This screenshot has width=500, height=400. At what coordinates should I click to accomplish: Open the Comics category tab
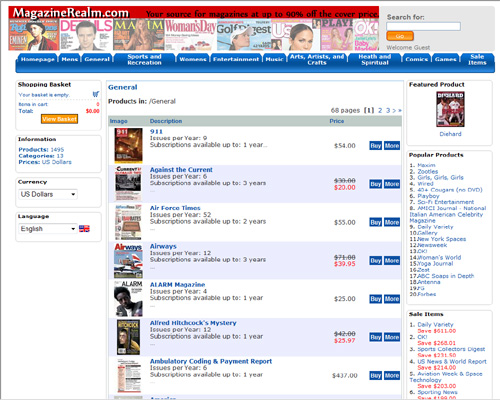[416, 59]
